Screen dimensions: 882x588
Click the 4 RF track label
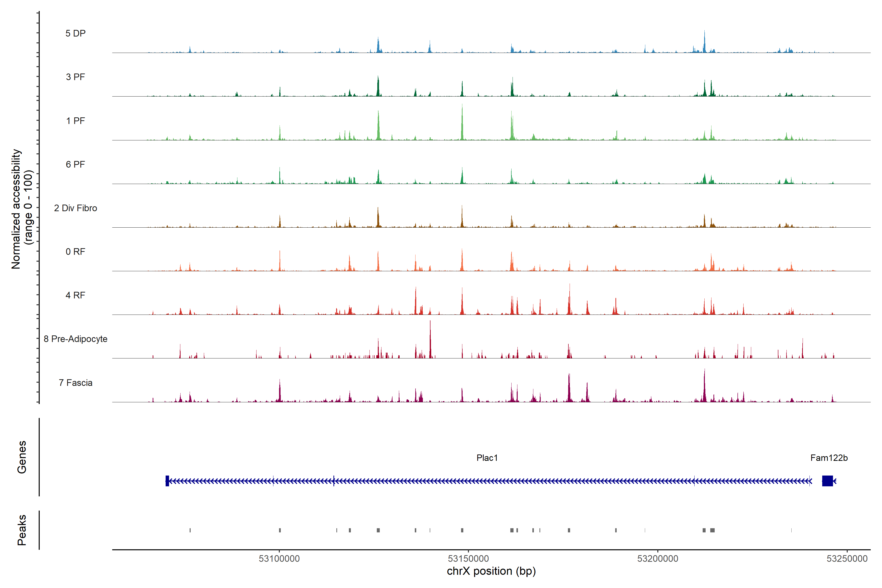(x=75, y=295)
